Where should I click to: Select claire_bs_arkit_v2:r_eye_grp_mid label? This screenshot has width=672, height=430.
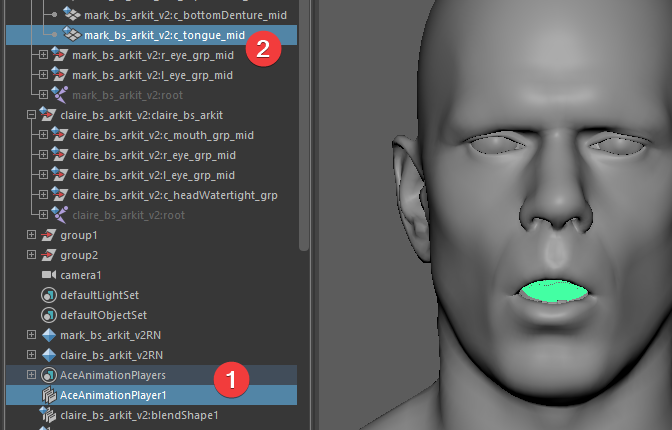point(154,155)
